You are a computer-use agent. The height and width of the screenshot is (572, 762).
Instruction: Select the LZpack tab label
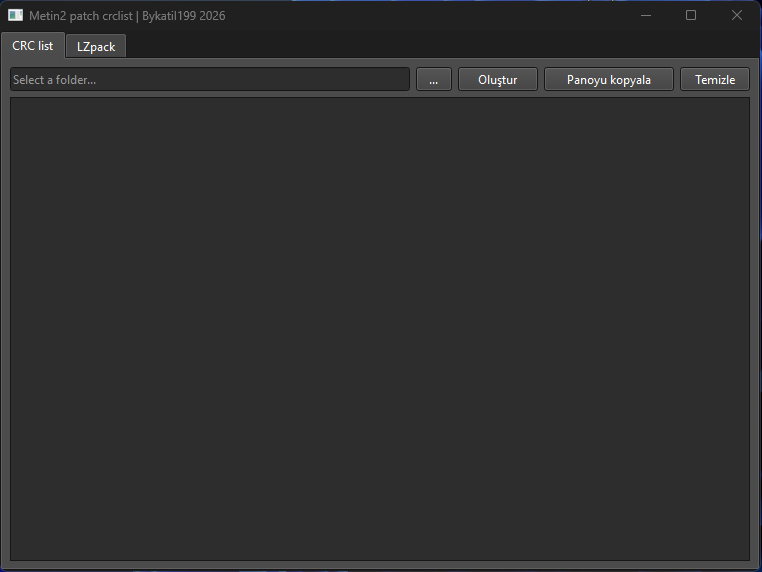point(96,47)
